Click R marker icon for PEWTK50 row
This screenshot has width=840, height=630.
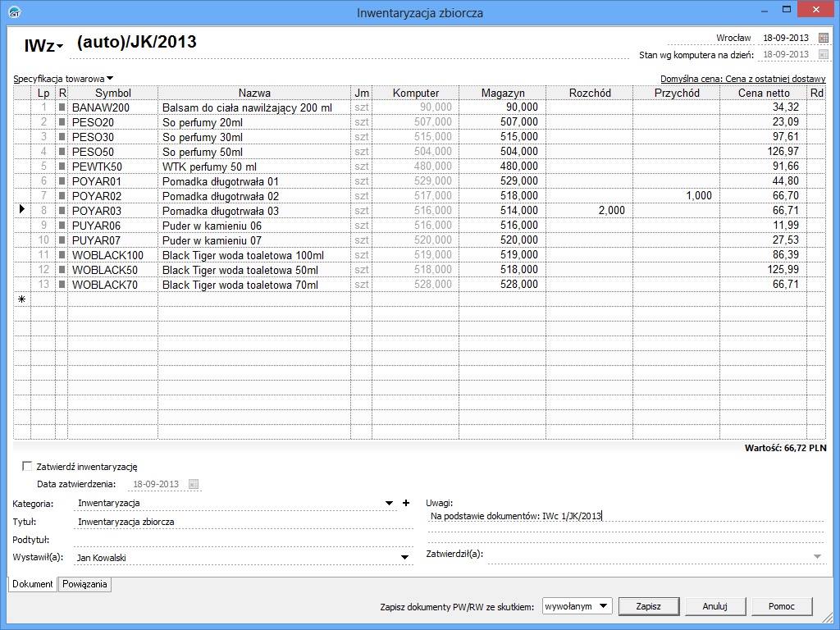[x=62, y=167]
